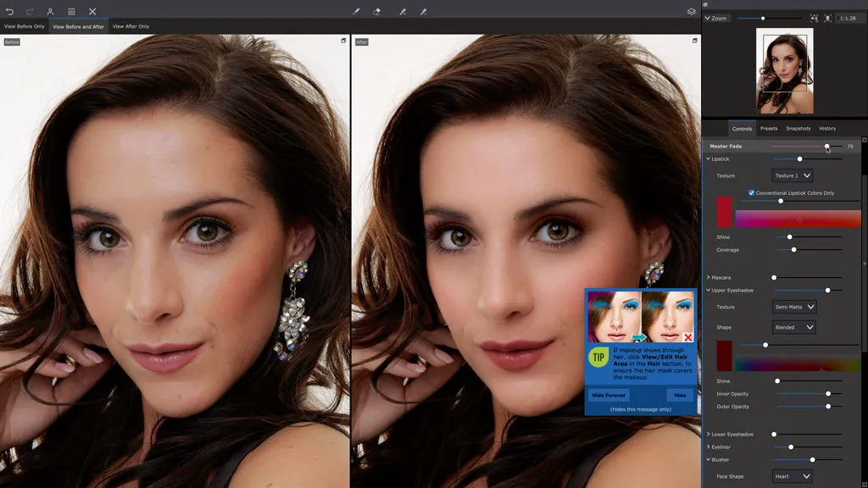Open the Upper Eyeshadow Shape dropdown showing Blended
868x488 pixels.
tap(793, 326)
